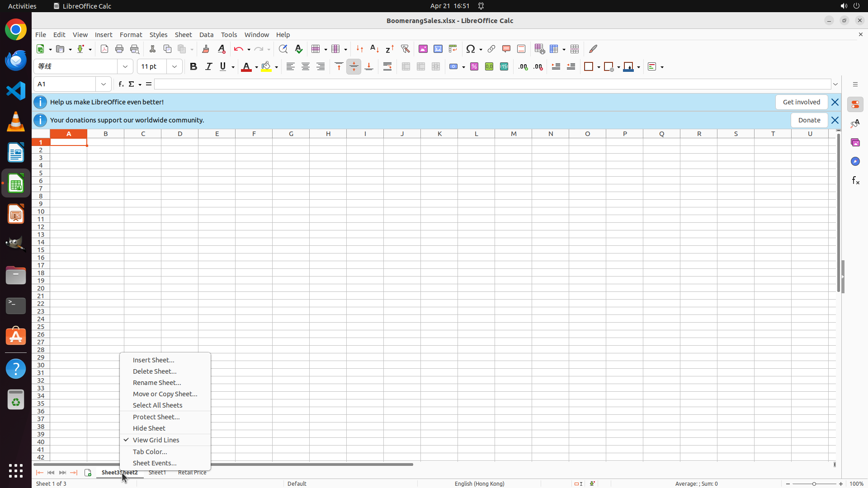
Task: Click the Insert Chart icon
Action: [x=438, y=49]
